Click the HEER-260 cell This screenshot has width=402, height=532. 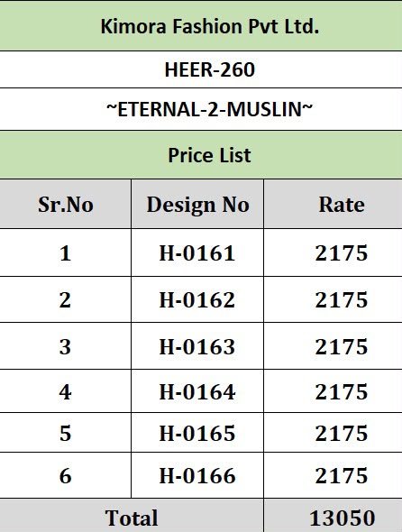pyautogui.click(x=201, y=69)
